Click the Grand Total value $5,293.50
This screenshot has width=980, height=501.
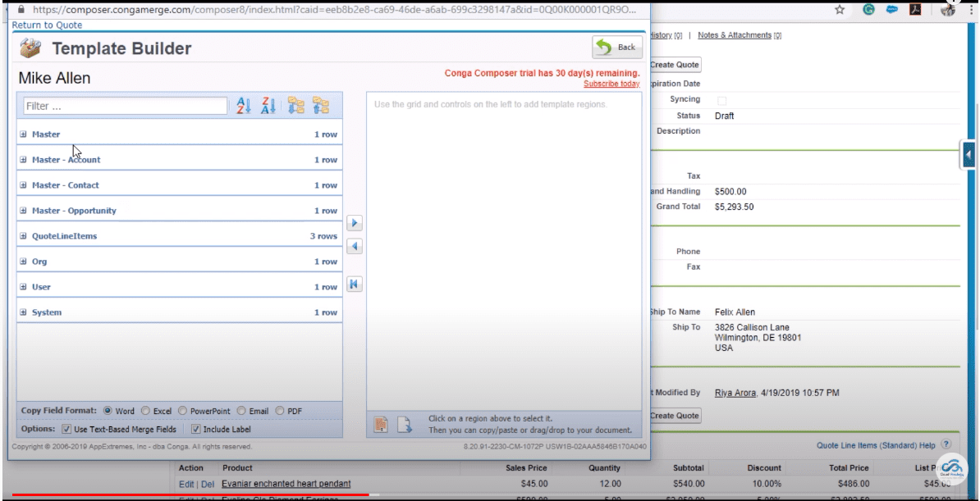click(735, 207)
